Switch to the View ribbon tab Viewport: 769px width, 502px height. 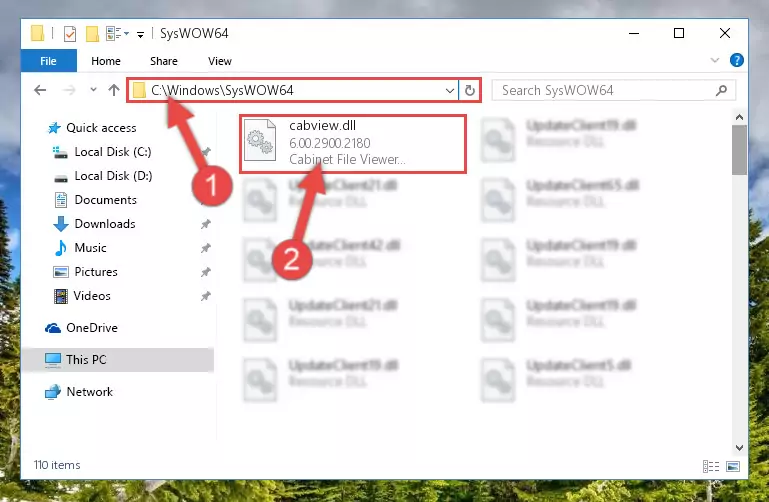point(220,61)
